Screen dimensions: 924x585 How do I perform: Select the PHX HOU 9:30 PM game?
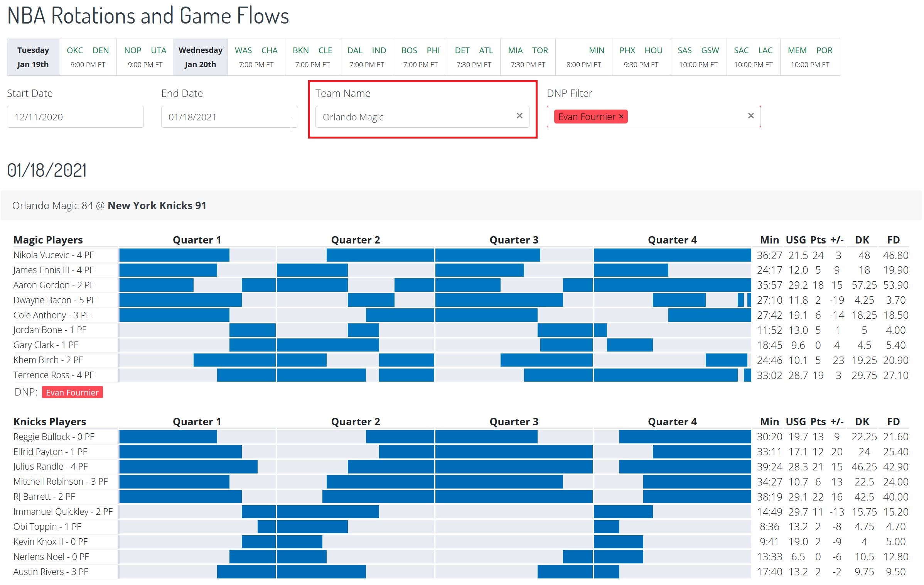[x=641, y=57]
